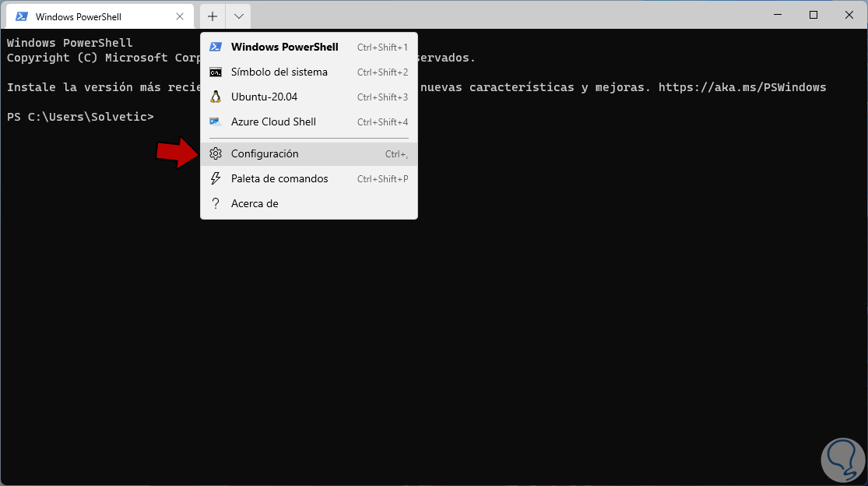Select the Windows PowerShell tab
The width and height of the screenshot is (868, 486).
coord(86,16)
